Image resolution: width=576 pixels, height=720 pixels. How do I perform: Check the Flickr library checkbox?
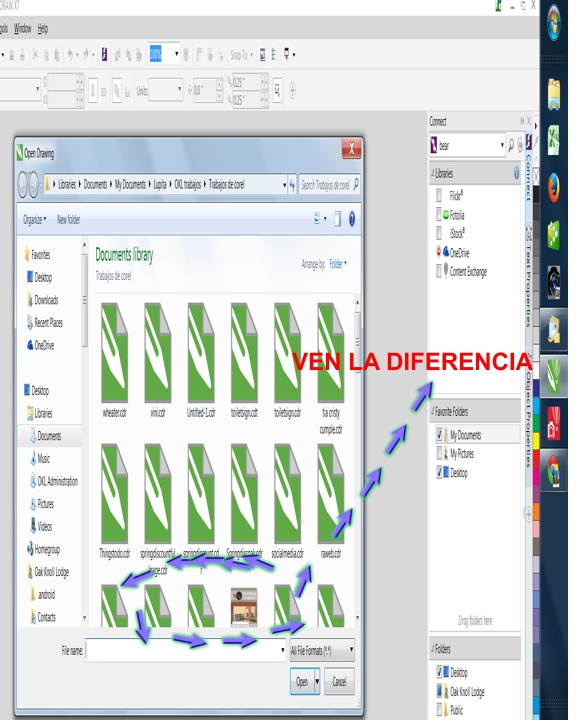(x=439, y=195)
